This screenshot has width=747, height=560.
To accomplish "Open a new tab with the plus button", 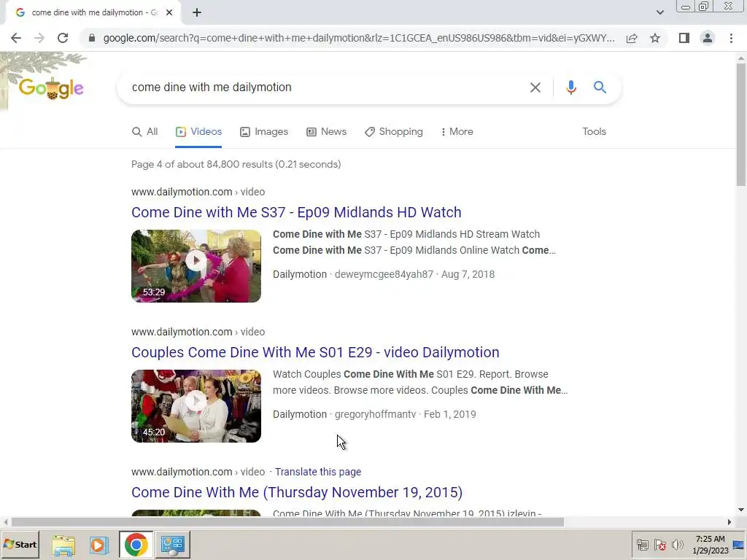I will 197,12.
